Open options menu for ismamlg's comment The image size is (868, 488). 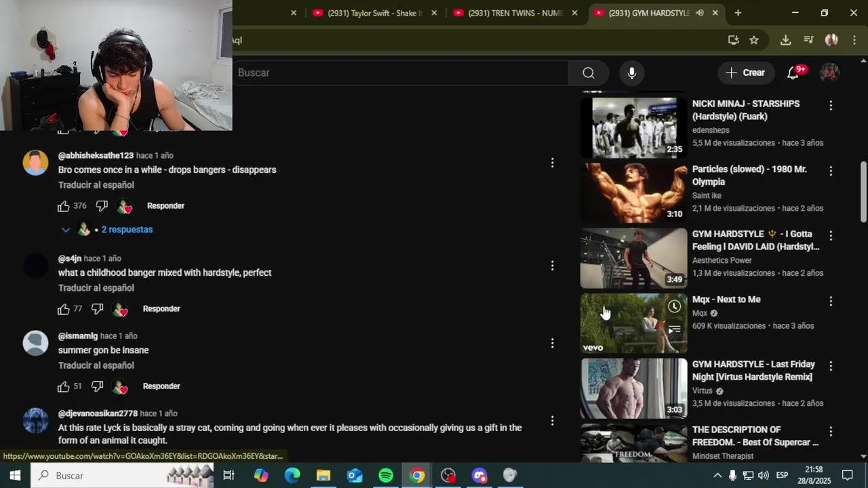coord(552,343)
